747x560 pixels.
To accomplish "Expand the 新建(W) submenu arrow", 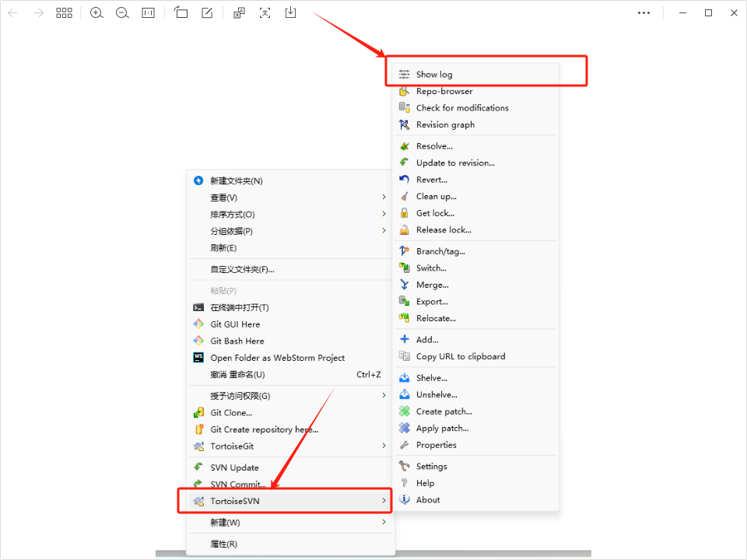I will click(384, 522).
